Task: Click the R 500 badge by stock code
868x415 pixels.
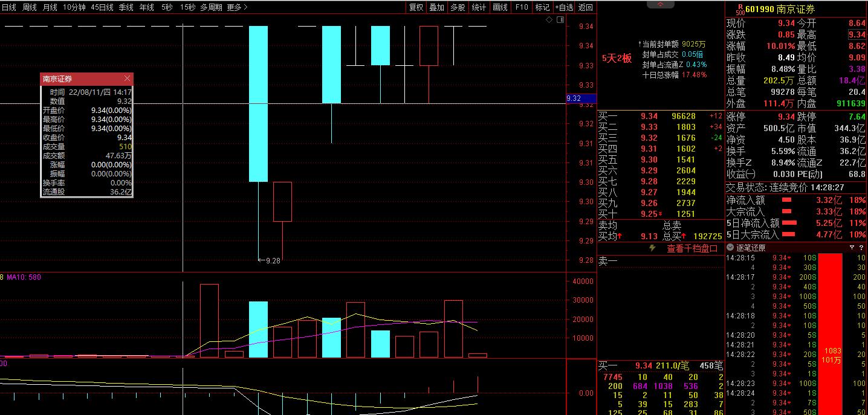Action: click(x=739, y=9)
